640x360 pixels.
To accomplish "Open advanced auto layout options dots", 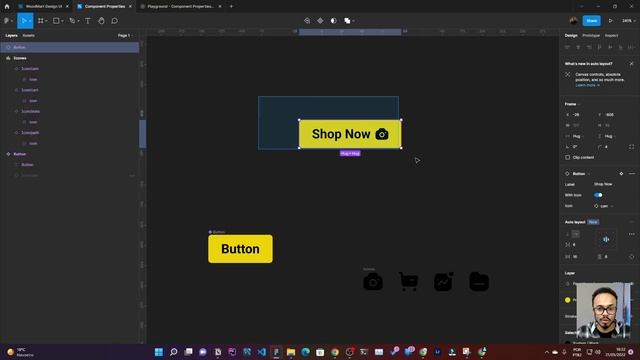I will click(x=632, y=234).
